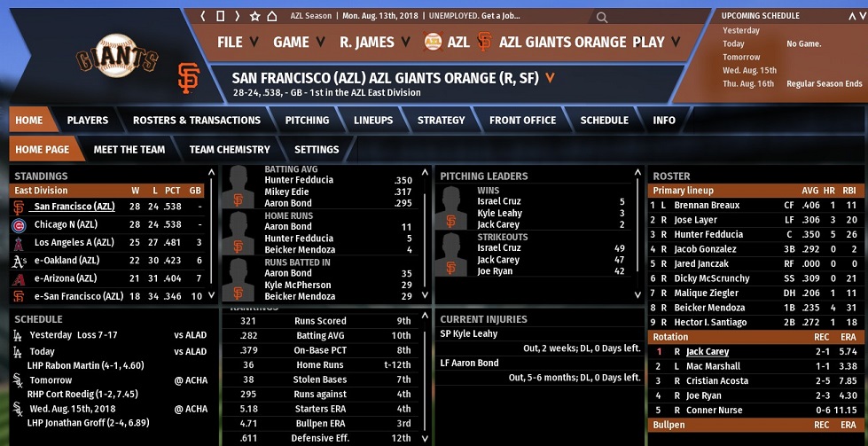
Task: Go back with the left arrow
Action: [203, 16]
